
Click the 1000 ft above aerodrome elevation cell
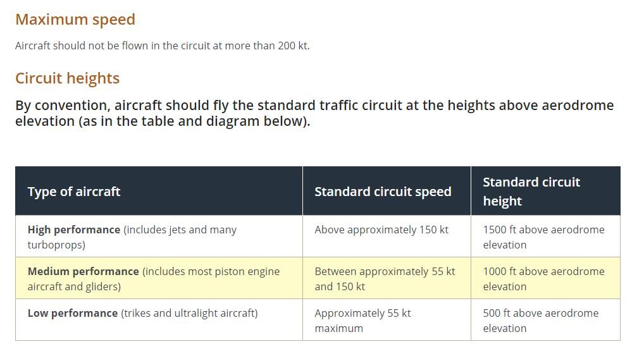pos(546,278)
